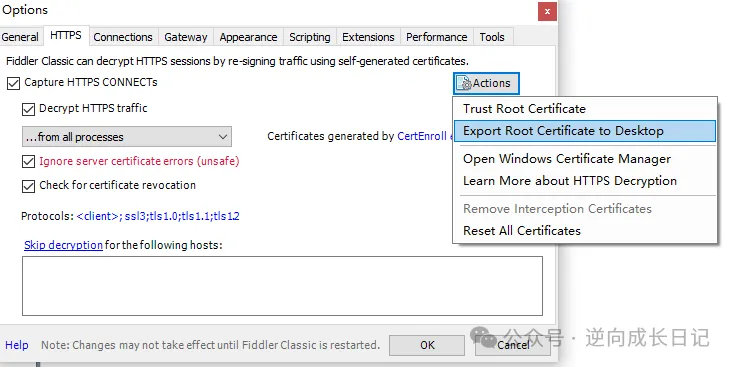The image size is (733, 367).
Task: Select Reset All Certificates
Action: (585, 231)
